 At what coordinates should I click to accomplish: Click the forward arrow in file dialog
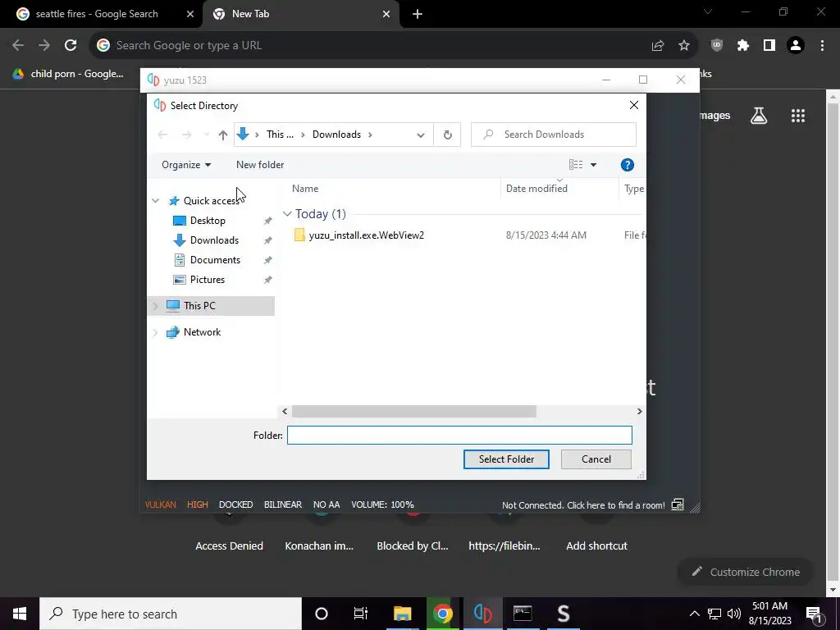click(186, 135)
